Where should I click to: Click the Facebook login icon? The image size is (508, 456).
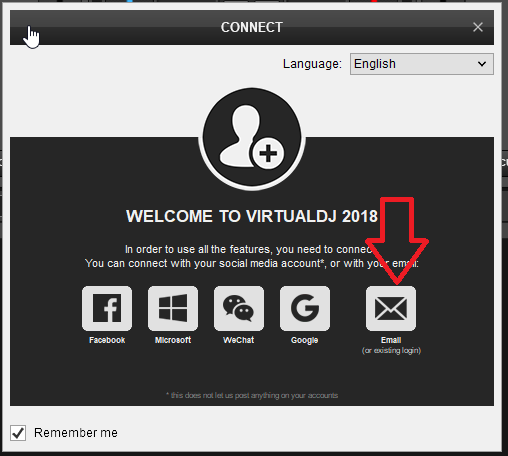click(x=107, y=308)
